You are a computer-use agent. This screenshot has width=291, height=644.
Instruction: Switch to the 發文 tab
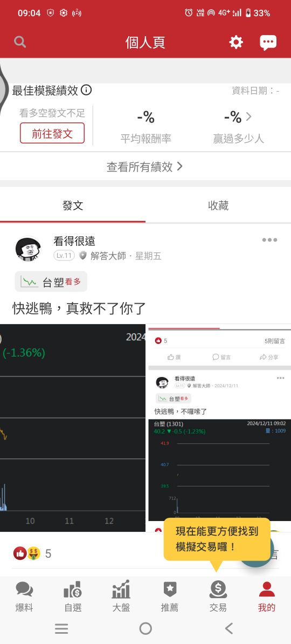pos(73,205)
